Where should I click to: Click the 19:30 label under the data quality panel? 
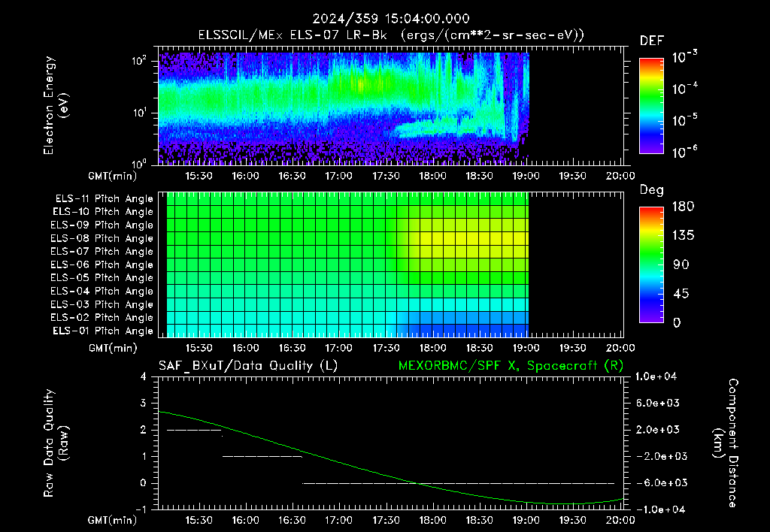click(573, 520)
